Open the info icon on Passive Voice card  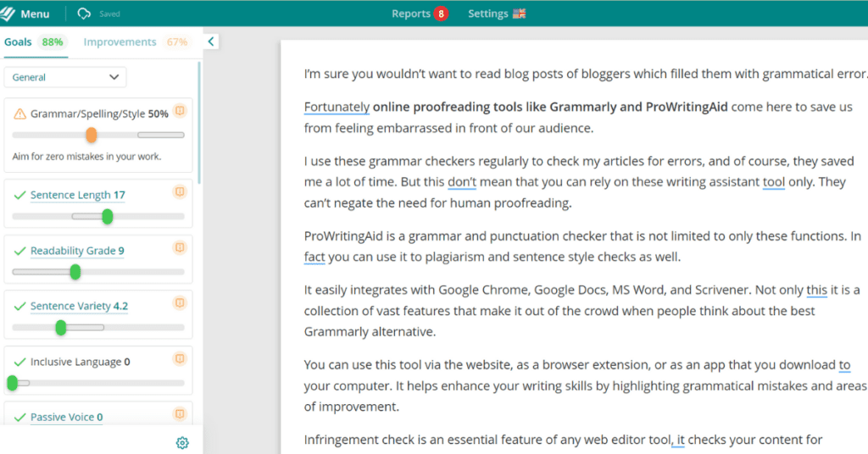[x=180, y=413]
